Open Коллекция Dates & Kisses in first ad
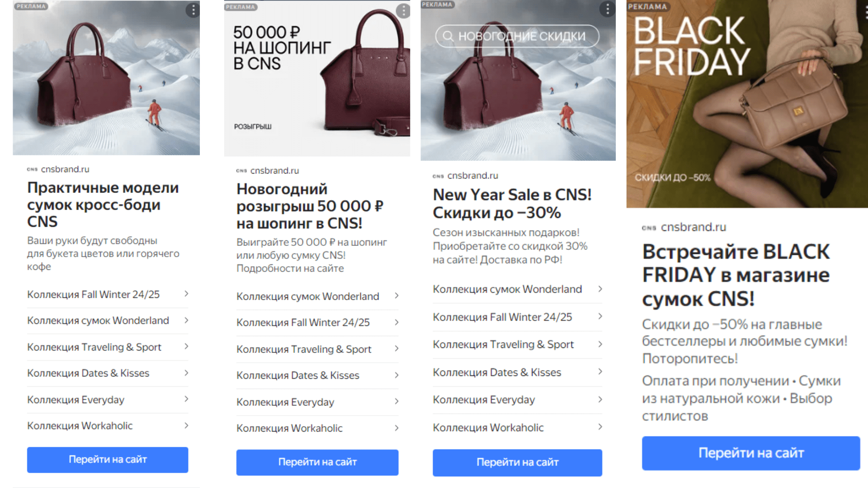Image resolution: width=868 pixels, height=488 pixels. [x=88, y=373]
